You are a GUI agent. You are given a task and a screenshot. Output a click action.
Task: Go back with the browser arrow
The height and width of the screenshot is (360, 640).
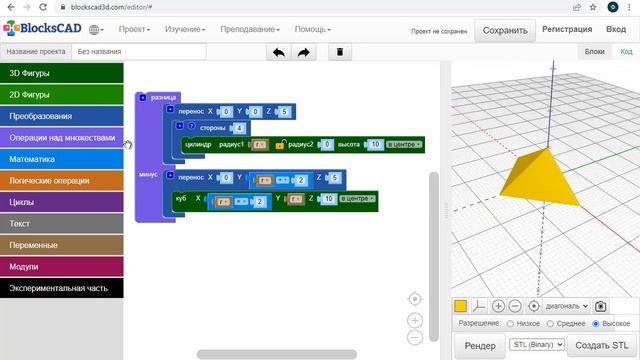pyautogui.click(x=11, y=7)
